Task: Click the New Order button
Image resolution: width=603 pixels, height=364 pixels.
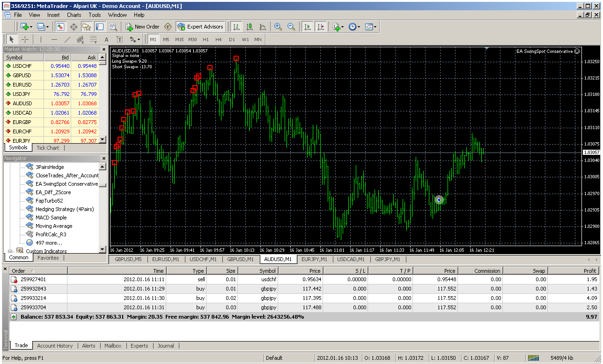Action: [x=143, y=27]
